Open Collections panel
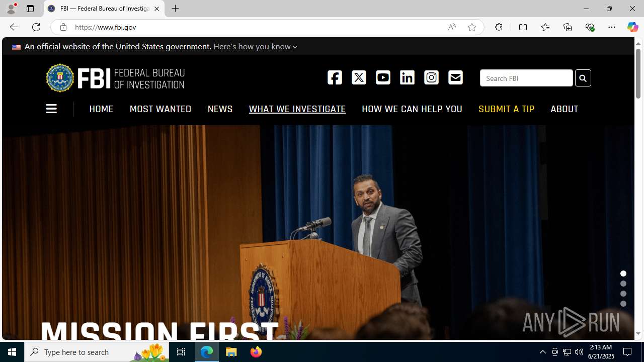 568,27
